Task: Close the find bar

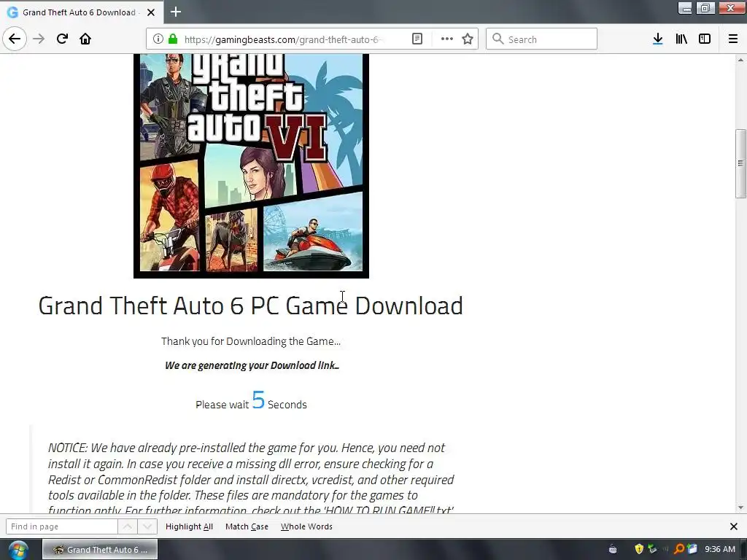Action: point(734,526)
